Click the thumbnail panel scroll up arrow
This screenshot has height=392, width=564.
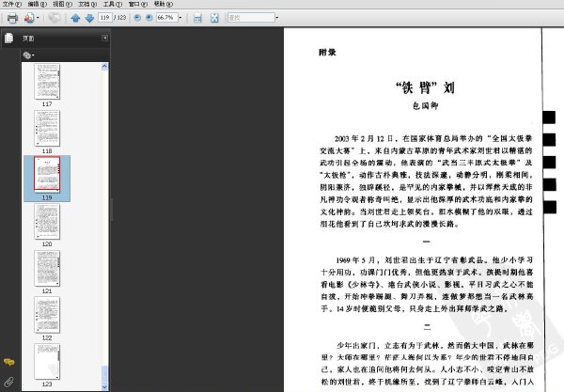coord(104,66)
